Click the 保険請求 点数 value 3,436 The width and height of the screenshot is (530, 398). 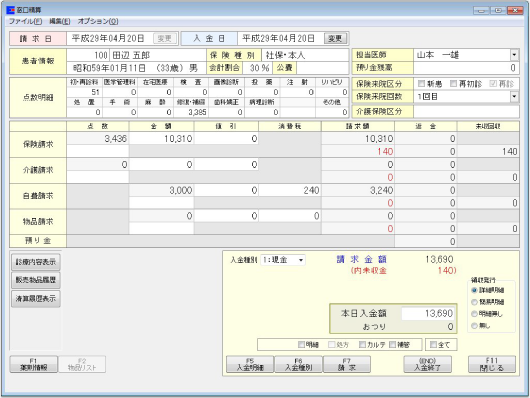coord(116,139)
